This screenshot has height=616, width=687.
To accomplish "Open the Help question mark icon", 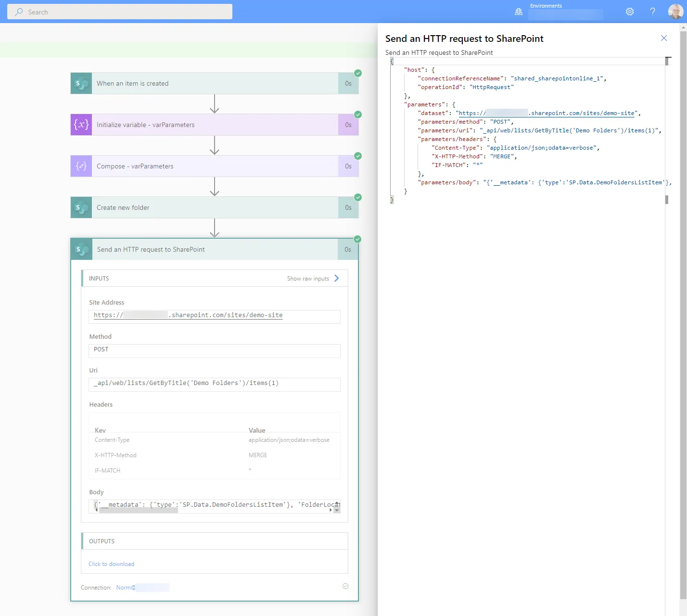I will (653, 12).
